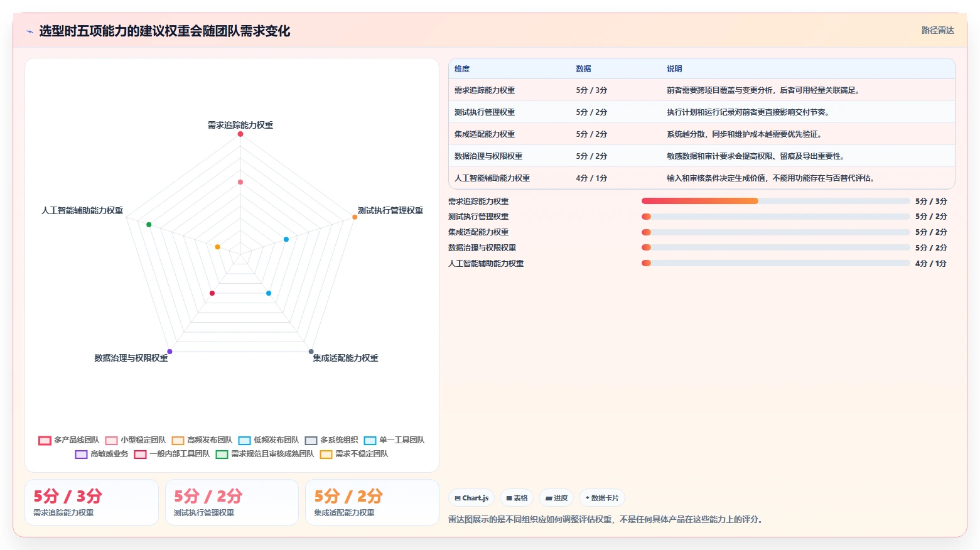Click the icon before the page title
980x550 pixels.
[x=30, y=31]
